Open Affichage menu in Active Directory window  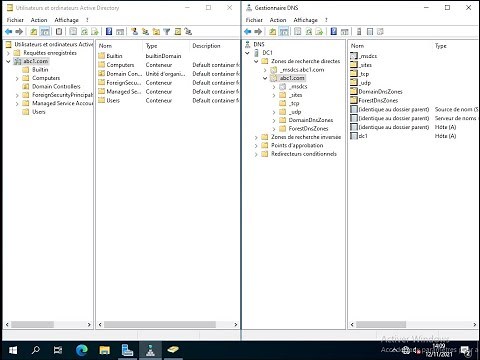click(x=66, y=20)
